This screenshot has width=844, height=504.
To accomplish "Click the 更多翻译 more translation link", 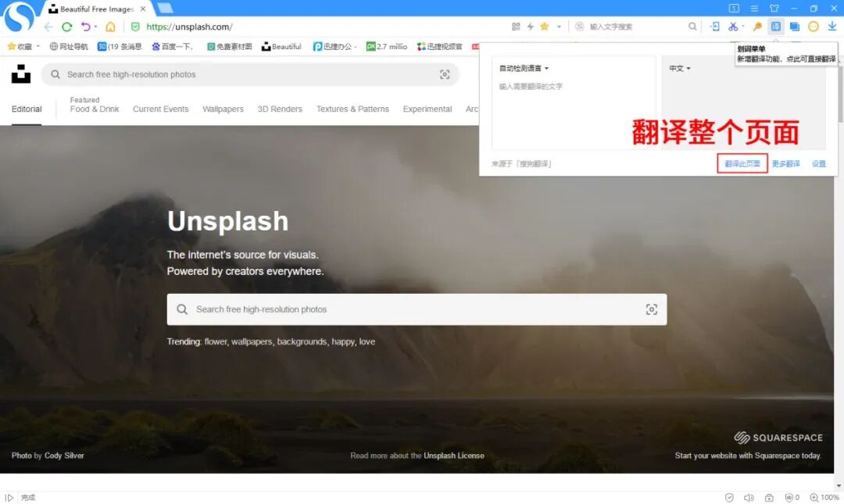I will [786, 163].
